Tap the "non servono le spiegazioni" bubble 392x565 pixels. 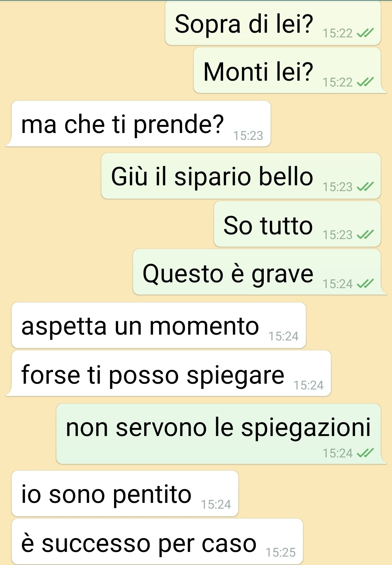pyautogui.click(x=218, y=434)
